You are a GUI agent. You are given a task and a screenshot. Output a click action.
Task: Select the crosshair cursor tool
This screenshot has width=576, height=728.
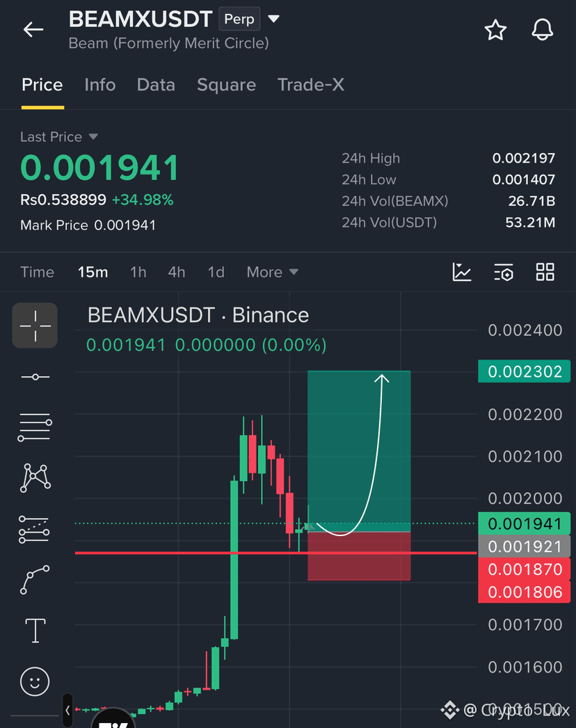click(35, 325)
